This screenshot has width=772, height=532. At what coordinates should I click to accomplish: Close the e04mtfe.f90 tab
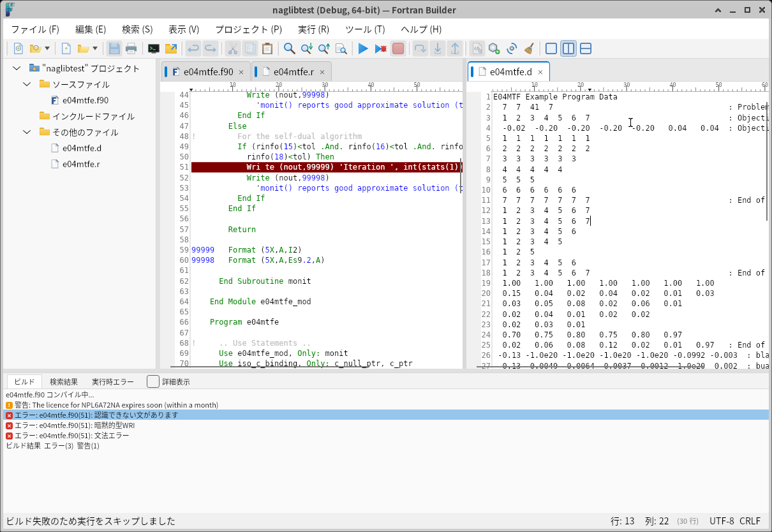[241, 72]
